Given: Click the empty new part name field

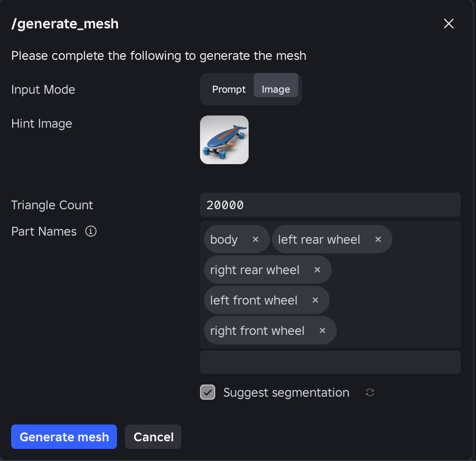Looking at the screenshot, I should [330, 362].
